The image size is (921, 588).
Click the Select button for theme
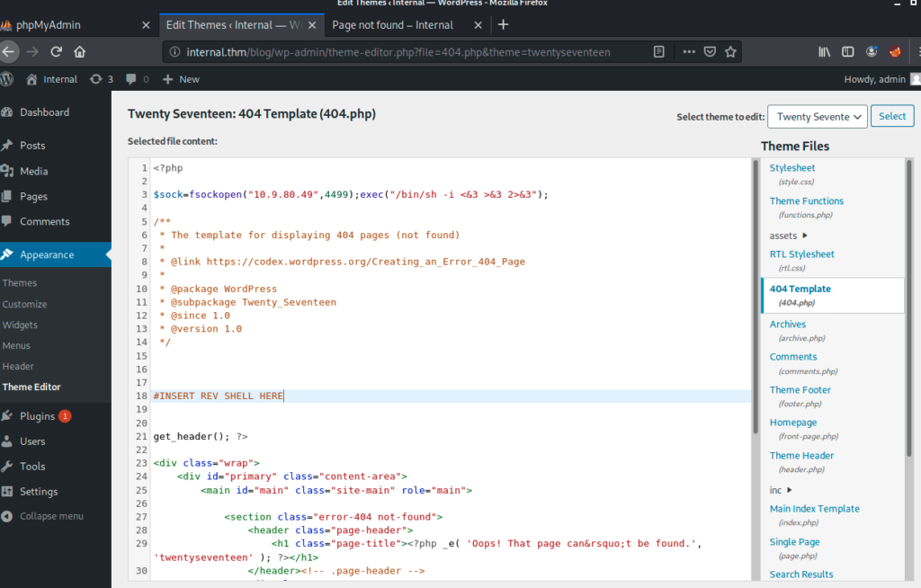[x=891, y=116]
